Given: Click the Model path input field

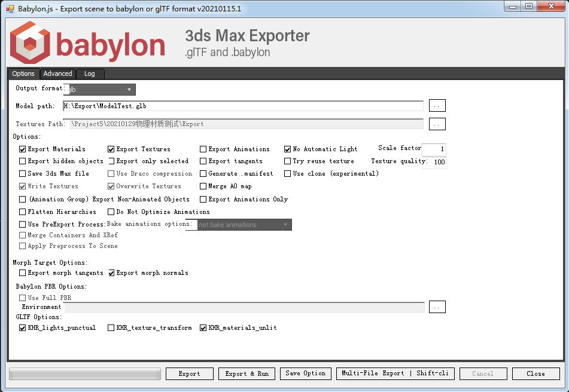Looking at the screenshot, I should 243,106.
